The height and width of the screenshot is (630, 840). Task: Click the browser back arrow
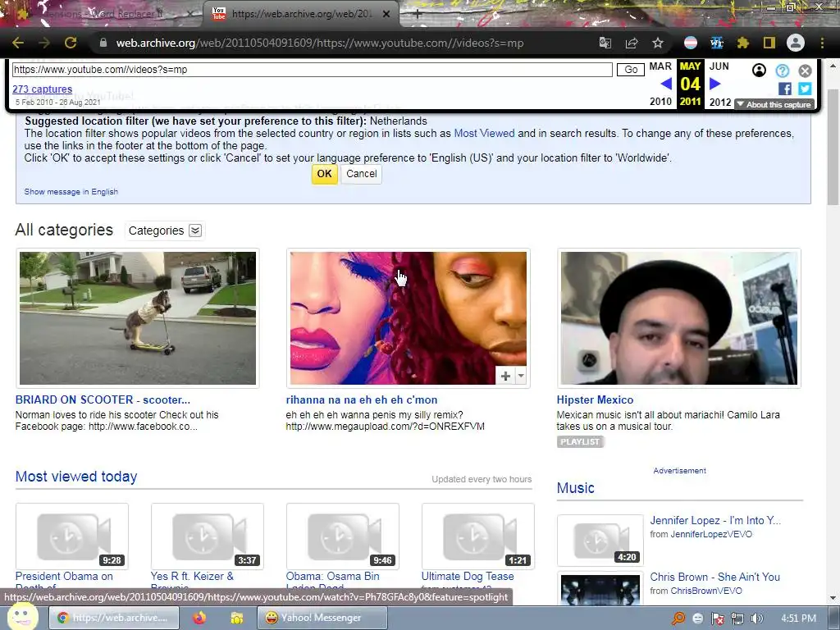pos(18,43)
